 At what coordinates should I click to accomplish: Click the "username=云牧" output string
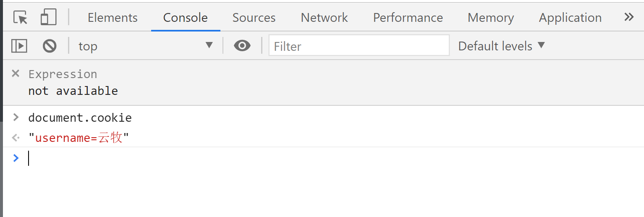click(x=79, y=138)
